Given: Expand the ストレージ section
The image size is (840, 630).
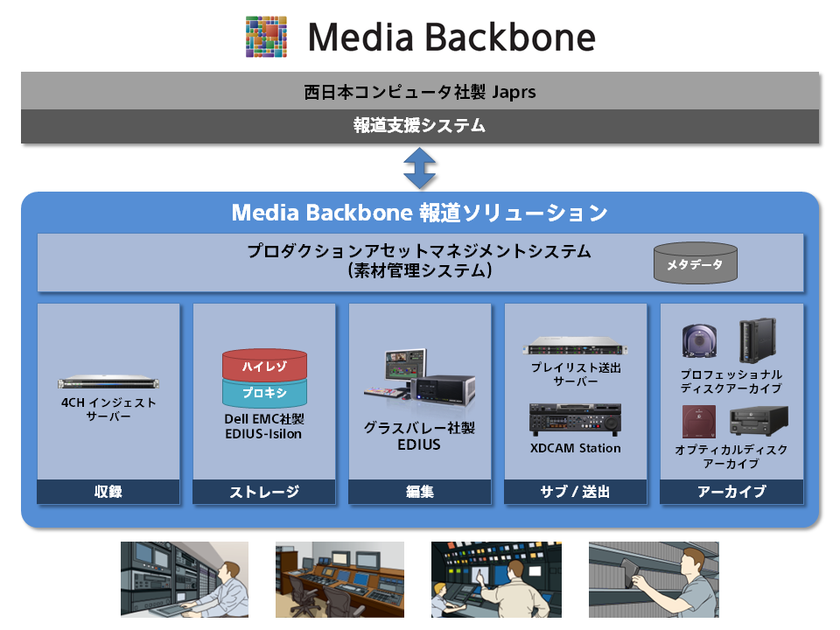Looking at the screenshot, I should [263, 492].
